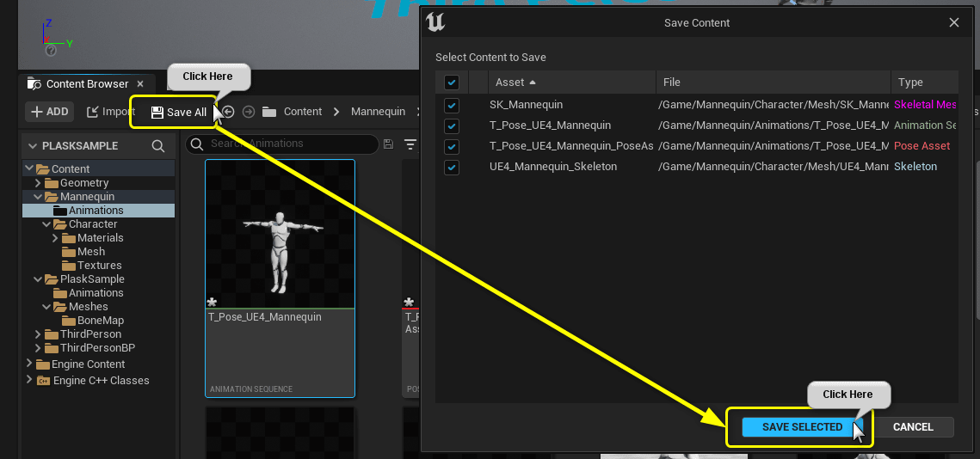
Task: Toggle the T_Pose_UE4_Mannequin checkbox
Action: (x=451, y=125)
